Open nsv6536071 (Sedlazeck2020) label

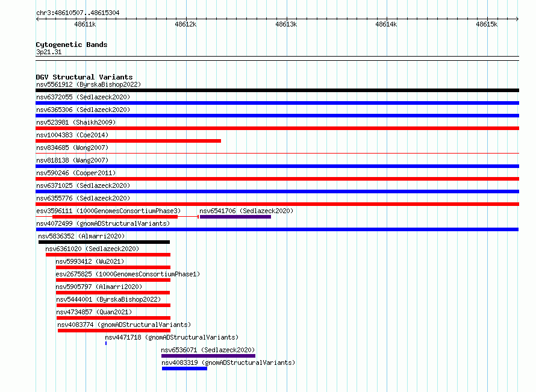(208, 350)
